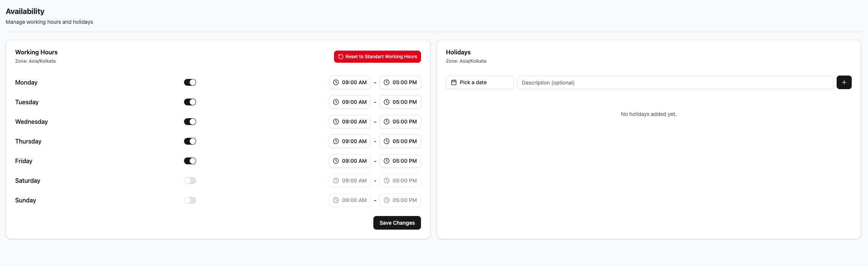Click Save Changes button
The image size is (868, 267).
click(x=397, y=223)
